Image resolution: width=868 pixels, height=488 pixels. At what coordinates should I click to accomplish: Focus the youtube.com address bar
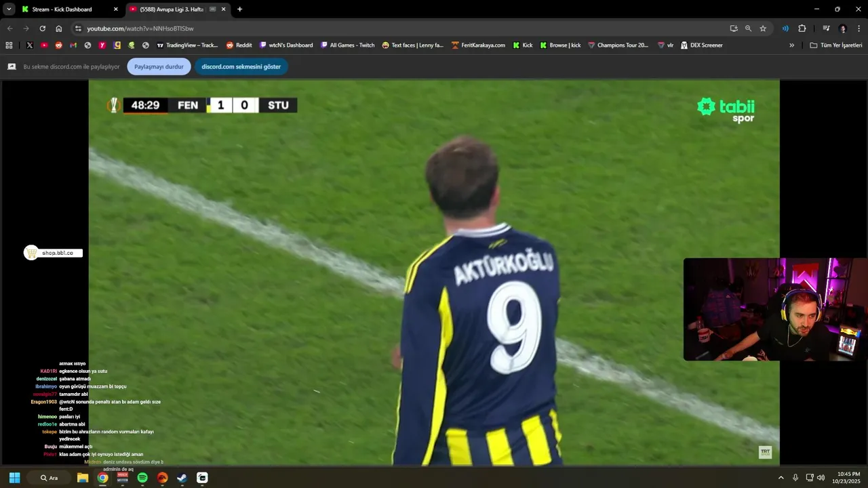tap(400, 28)
